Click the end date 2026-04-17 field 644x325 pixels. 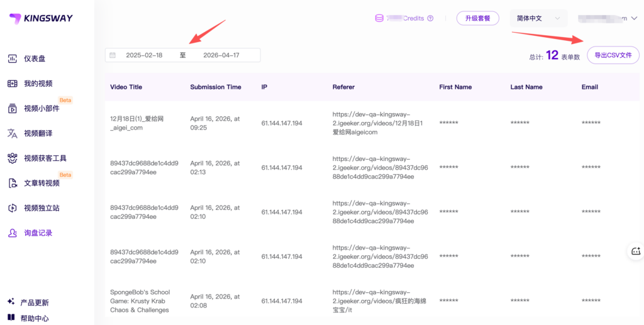click(221, 55)
